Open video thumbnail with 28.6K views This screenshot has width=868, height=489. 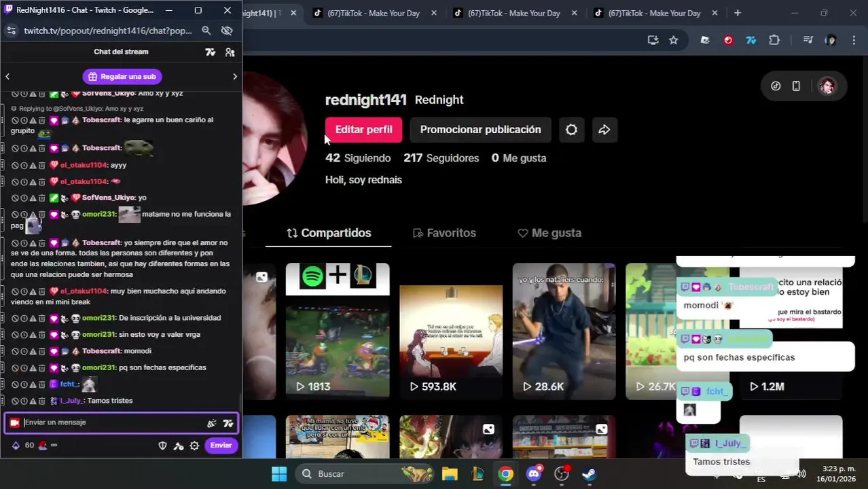pos(564,330)
